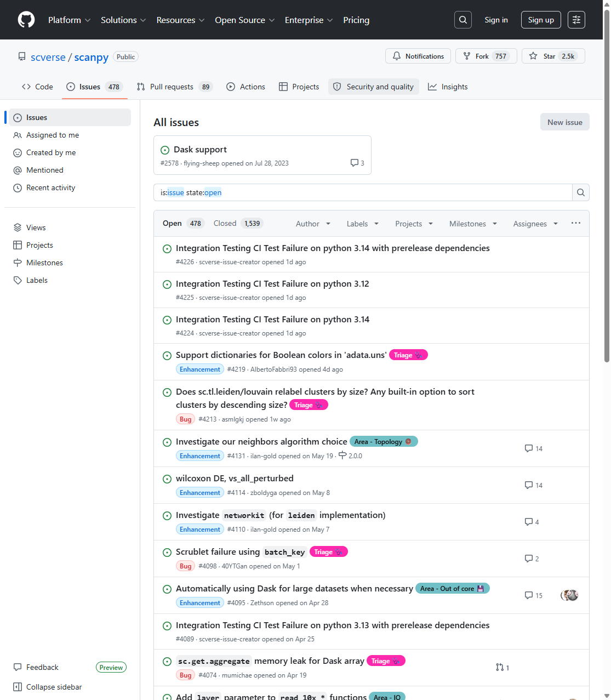Show Closed issues
This screenshot has width=611, height=700.
tap(238, 223)
